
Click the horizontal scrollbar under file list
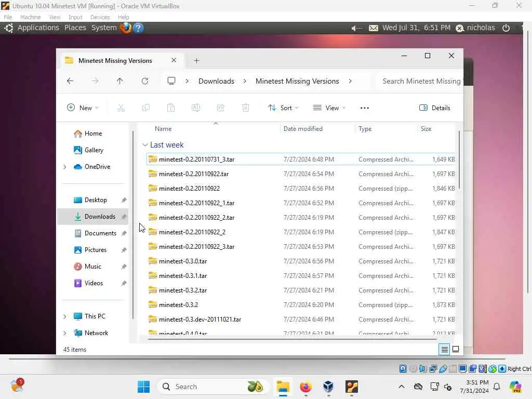coord(292,339)
